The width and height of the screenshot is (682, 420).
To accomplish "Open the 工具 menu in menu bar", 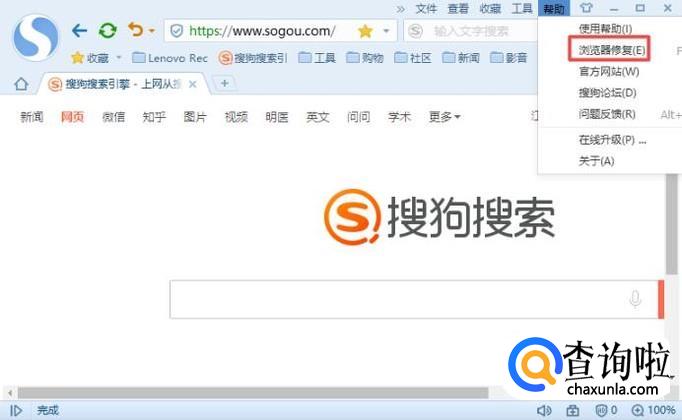I will [x=522, y=8].
